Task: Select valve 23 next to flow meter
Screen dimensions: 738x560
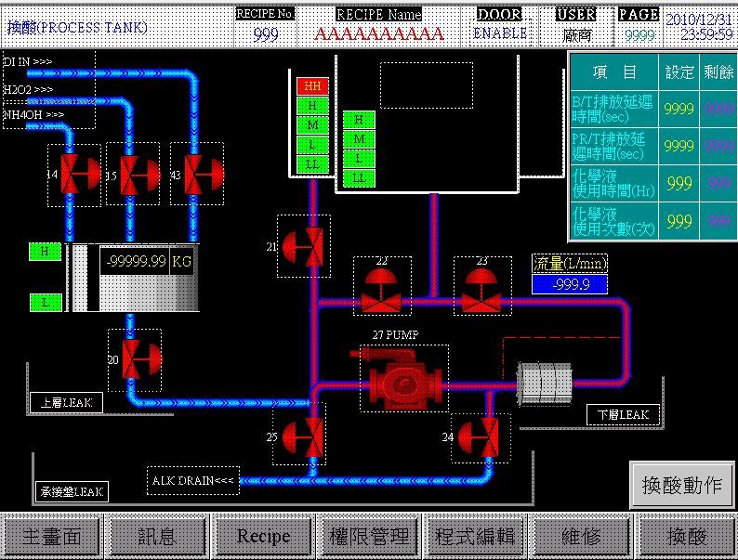Action: [481, 289]
